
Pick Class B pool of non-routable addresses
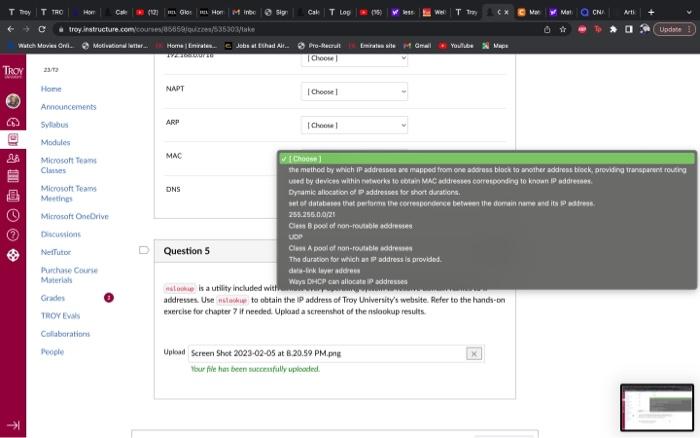[x=487, y=225]
